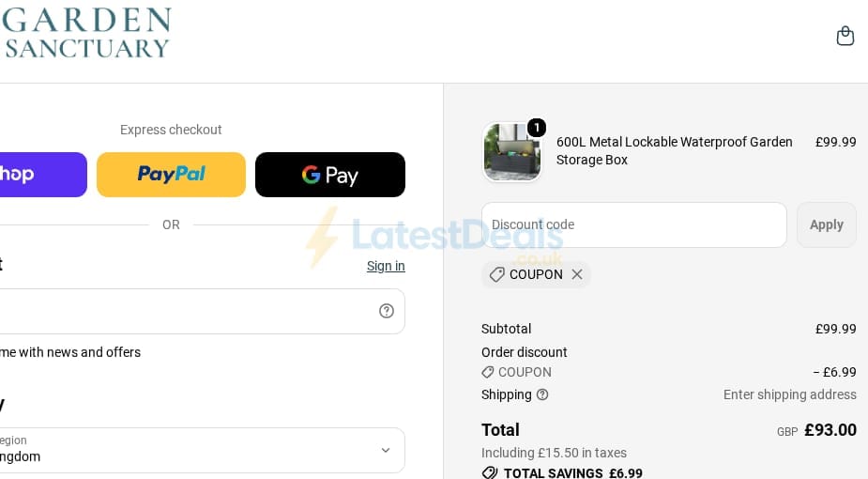Click the shipping info question-mark icon

click(542, 394)
